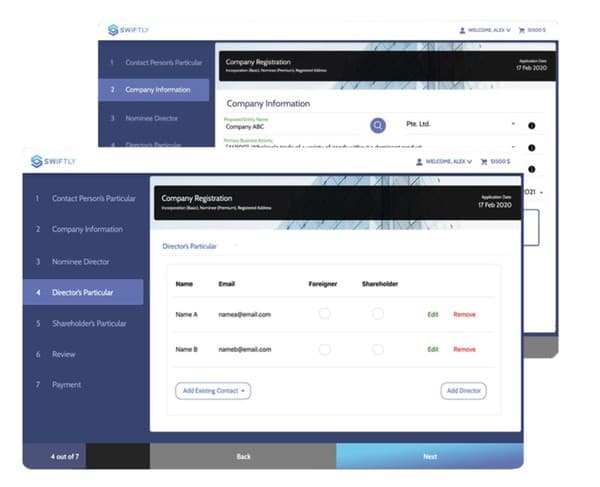The height and width of the screenshot is (487, 600).
Task: Select the Foreigner radio button for Name A
Action: [324, 314]
